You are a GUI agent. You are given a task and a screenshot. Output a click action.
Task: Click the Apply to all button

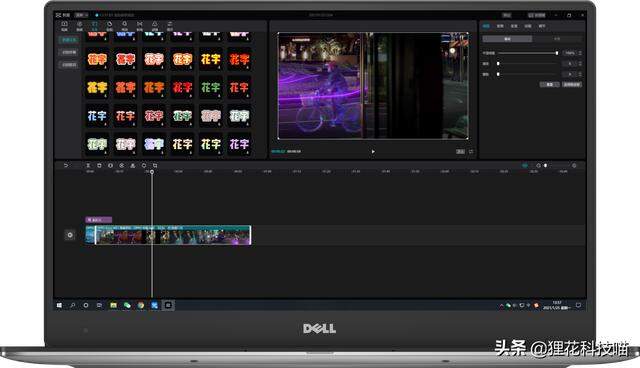571,84
